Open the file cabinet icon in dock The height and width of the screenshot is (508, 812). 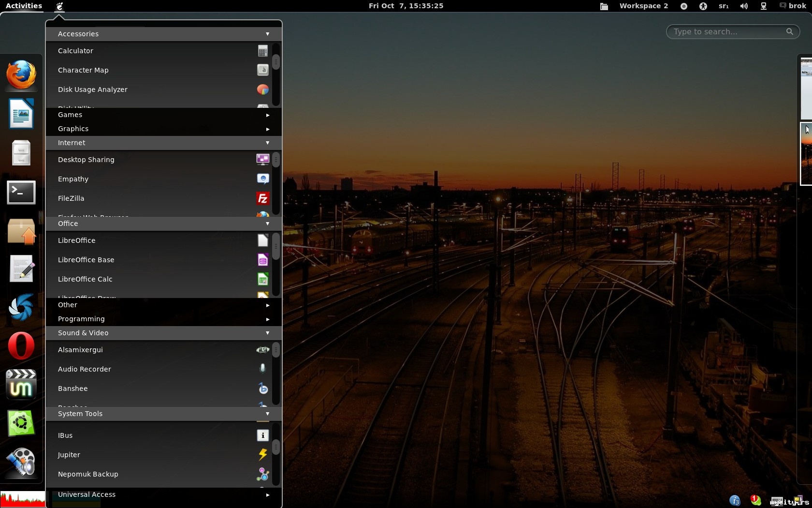21,153
